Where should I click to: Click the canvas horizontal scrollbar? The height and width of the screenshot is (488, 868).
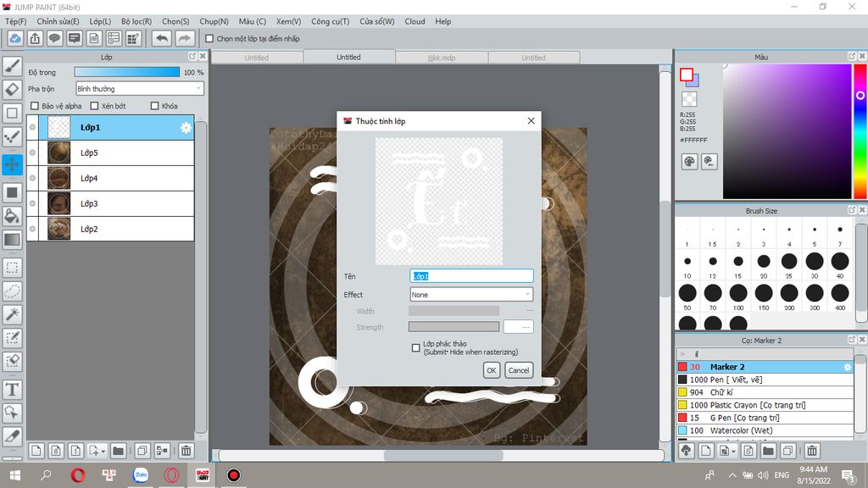click(x=442, y=455)
